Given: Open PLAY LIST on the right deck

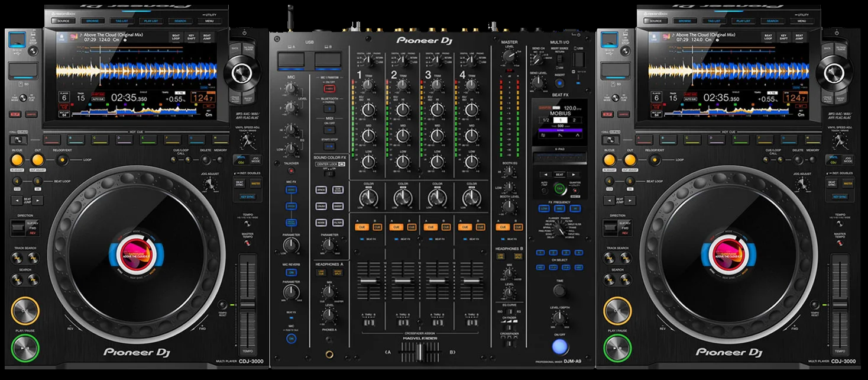Looking at the screenshot, I should click(743, 21).
